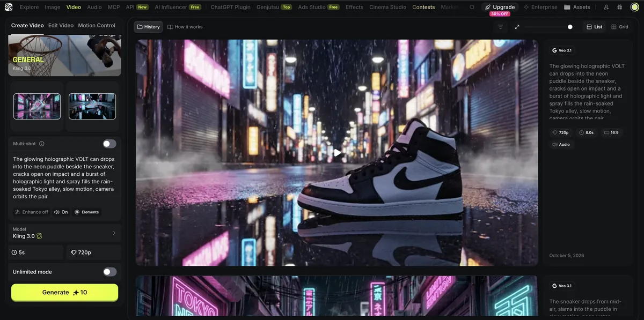This screenshot has height=320, width=644.
Task: Switch history to List view
Action: click(595, 27)
